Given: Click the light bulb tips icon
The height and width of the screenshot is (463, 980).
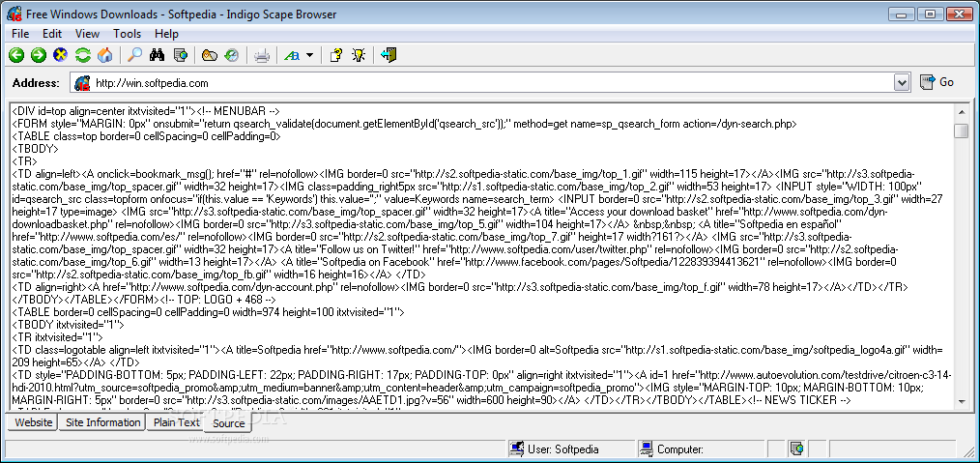Looking at the screenshot, I should pos(359,56).
